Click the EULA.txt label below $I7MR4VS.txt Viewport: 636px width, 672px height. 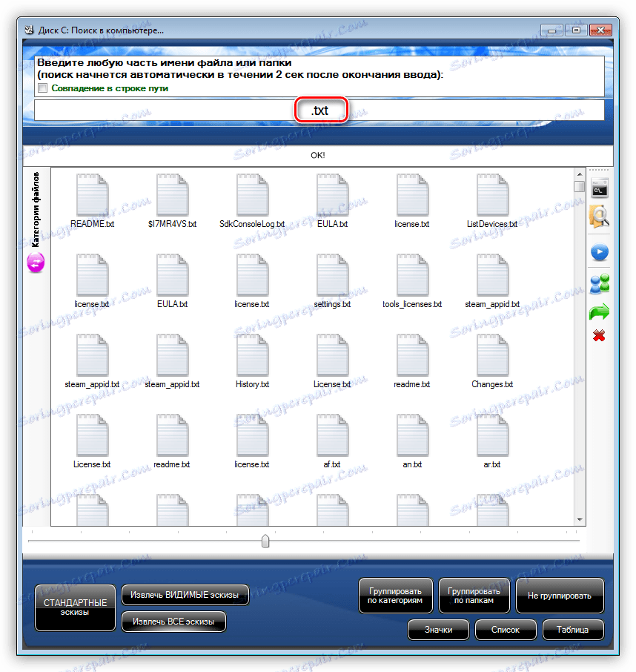point(172,304)
